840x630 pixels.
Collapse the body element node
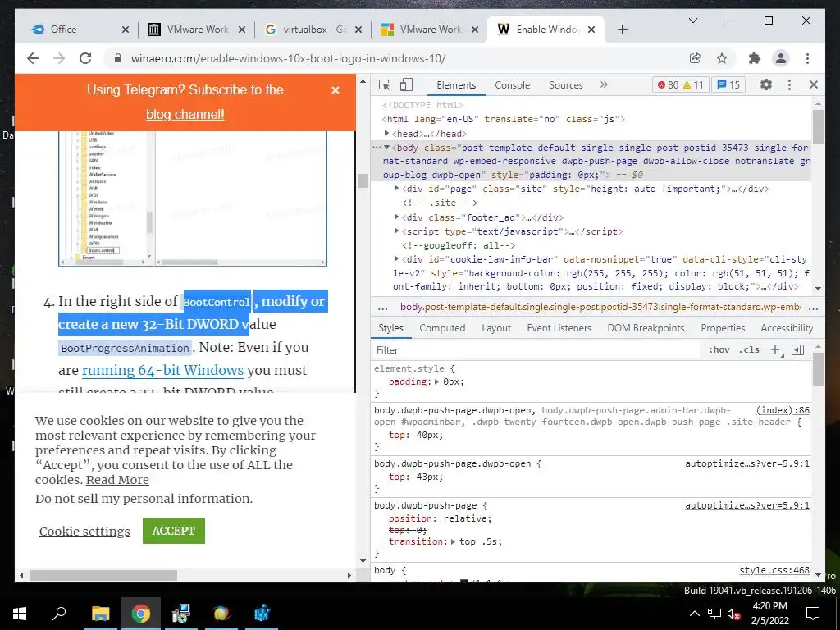(387, 148)
